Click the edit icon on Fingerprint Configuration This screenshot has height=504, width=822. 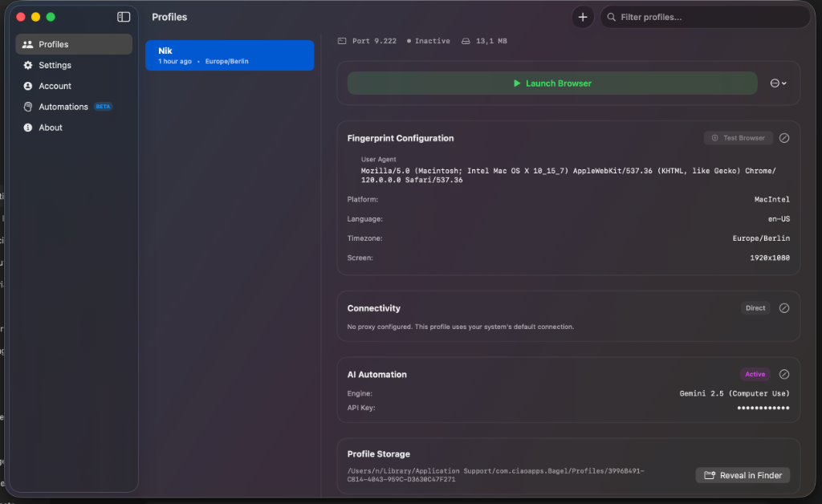point(784,137)
